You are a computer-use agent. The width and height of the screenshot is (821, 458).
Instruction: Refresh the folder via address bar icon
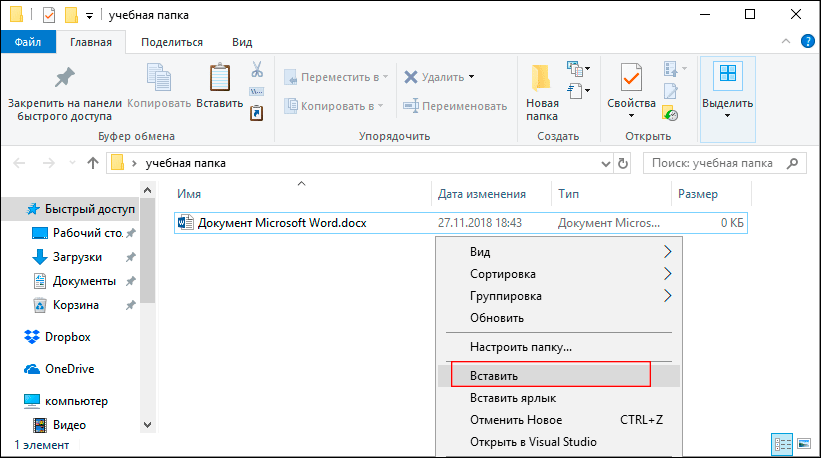623,163
